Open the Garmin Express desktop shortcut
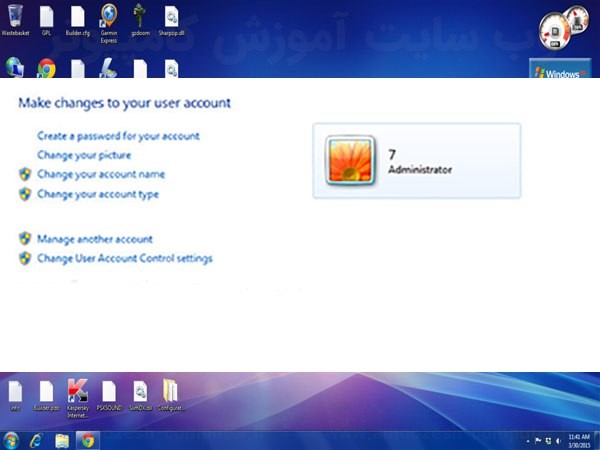Screen dimensions: 600x450 click(x=108, y=17)
